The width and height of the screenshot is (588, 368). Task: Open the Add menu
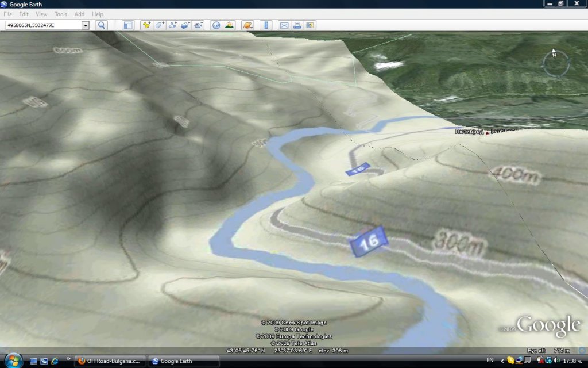(x=79, y=14)
